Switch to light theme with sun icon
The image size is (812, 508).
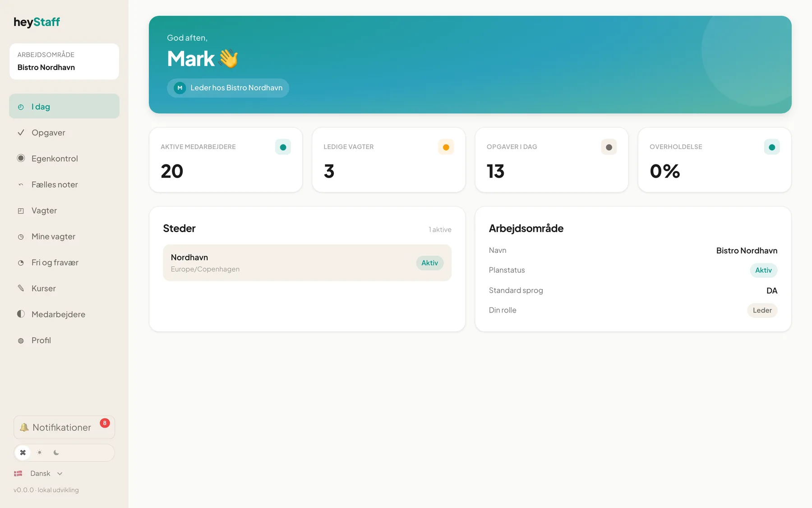(x=40, y=452)
